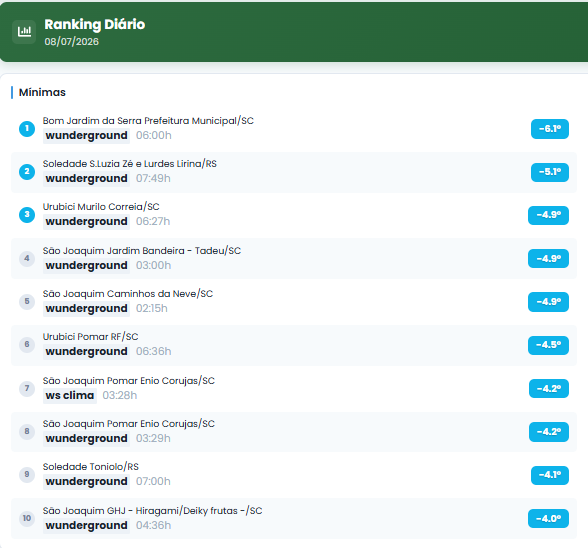Click the 08/07/2026 date in header
Screen dimensions: 588x548
coord(72,42)
